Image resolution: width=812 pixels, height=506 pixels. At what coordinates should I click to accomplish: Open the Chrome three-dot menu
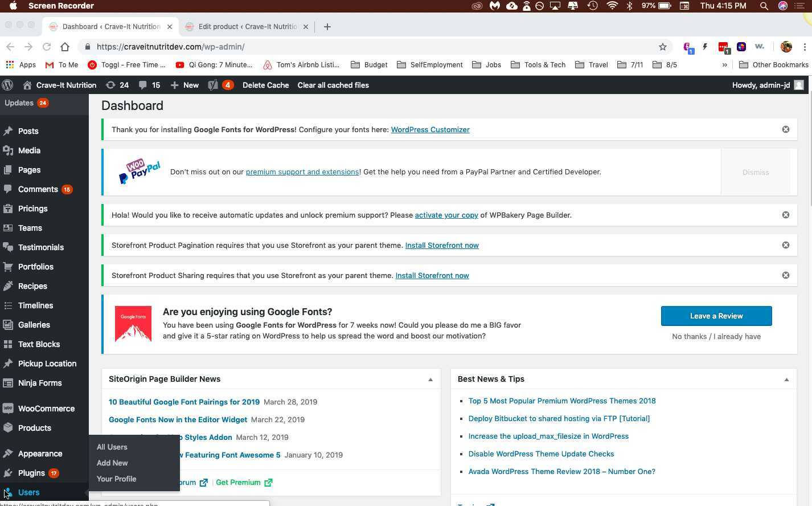805,47
